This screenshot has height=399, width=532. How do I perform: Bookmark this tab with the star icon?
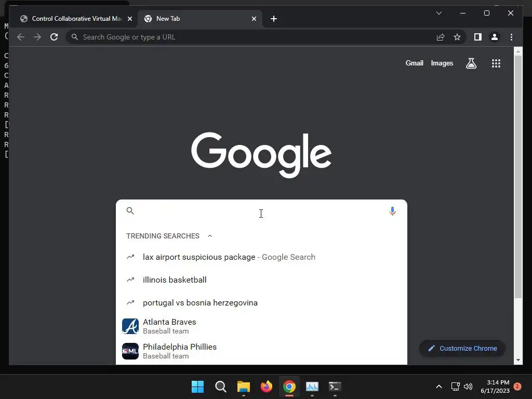(x=457, y=37)
